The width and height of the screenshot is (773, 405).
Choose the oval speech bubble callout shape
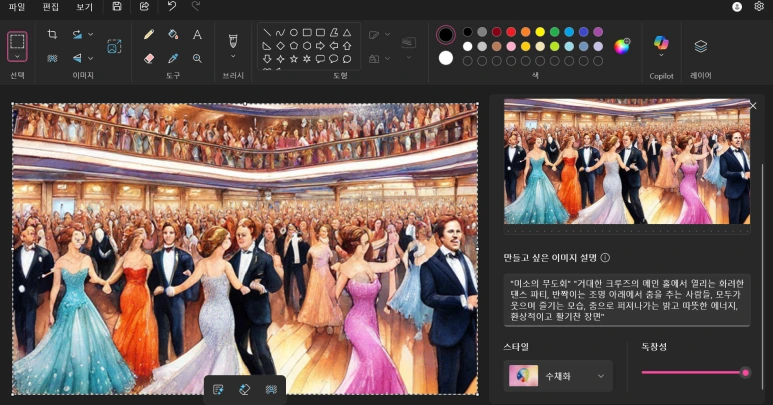click(334, 59)
